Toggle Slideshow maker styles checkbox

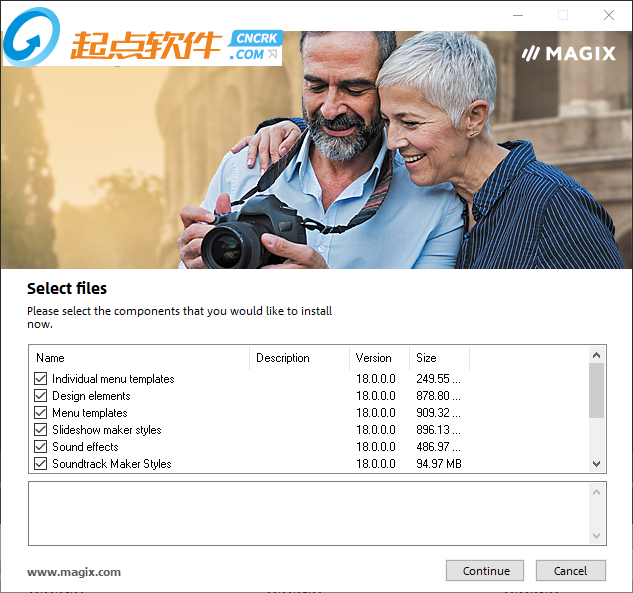(x=40, y=430)
